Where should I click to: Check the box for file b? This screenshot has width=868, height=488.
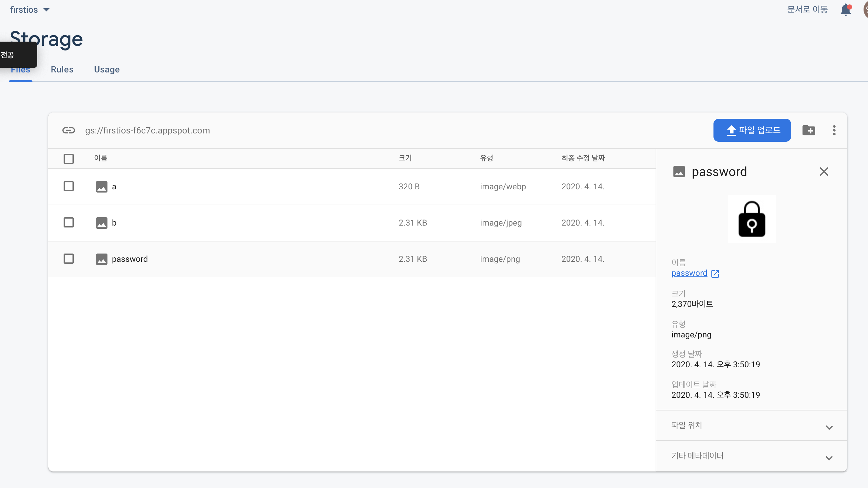pyautogui.click(x=69, y=223)
